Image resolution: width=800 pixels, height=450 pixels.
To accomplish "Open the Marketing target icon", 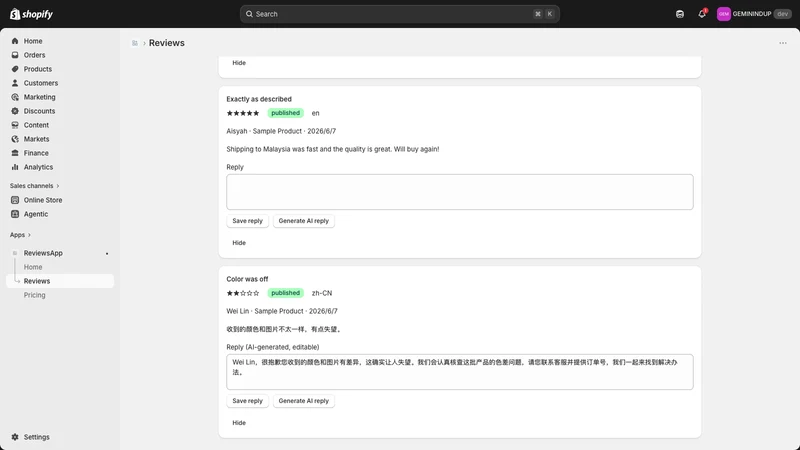I will coord(15,97).
